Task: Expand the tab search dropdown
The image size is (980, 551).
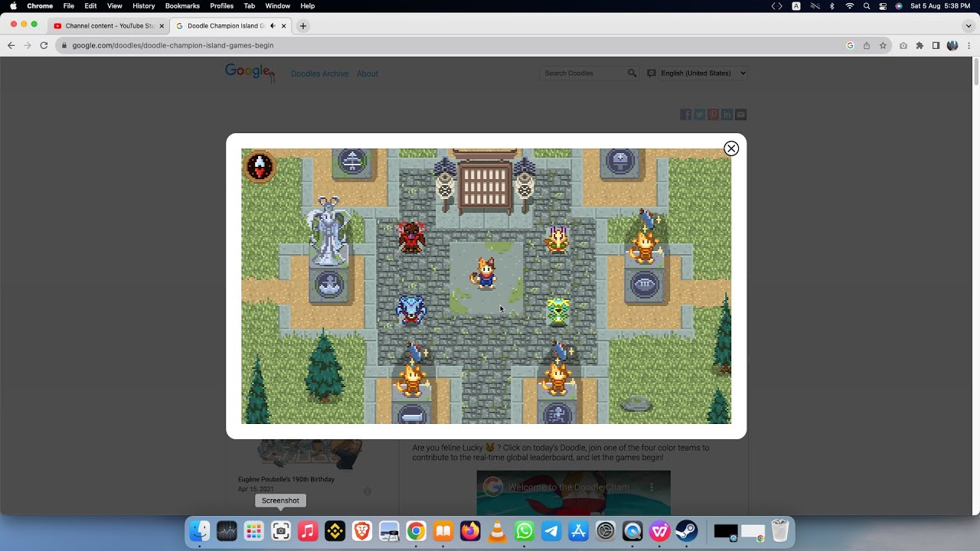Action: [968, 25]
